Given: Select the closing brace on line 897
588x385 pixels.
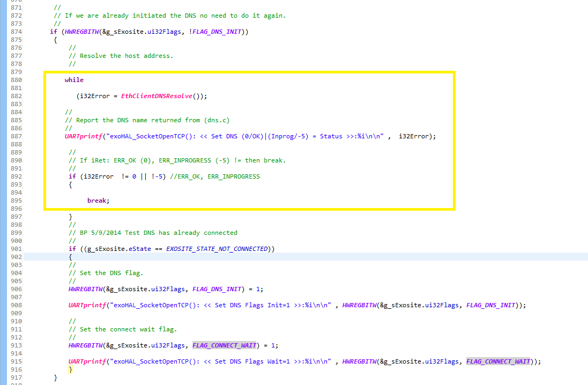Looking at the screenshot, I should (69, 217).
